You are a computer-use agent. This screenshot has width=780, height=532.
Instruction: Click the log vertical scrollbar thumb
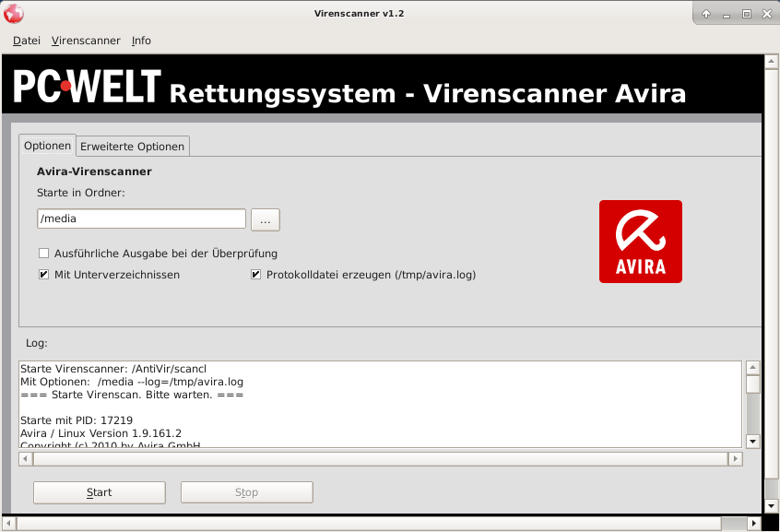[x=752, y=384]
